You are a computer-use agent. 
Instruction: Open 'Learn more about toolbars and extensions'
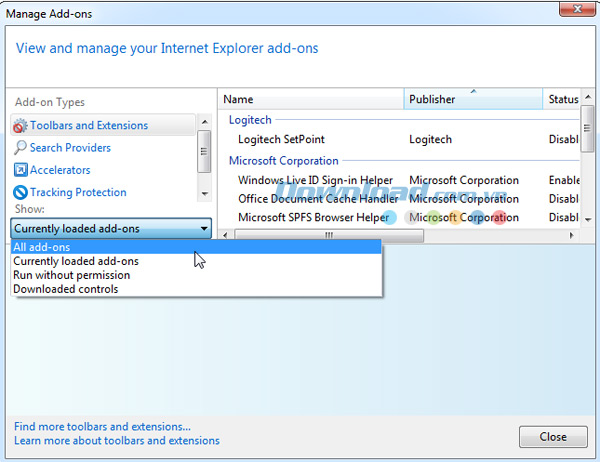[116, 440]
